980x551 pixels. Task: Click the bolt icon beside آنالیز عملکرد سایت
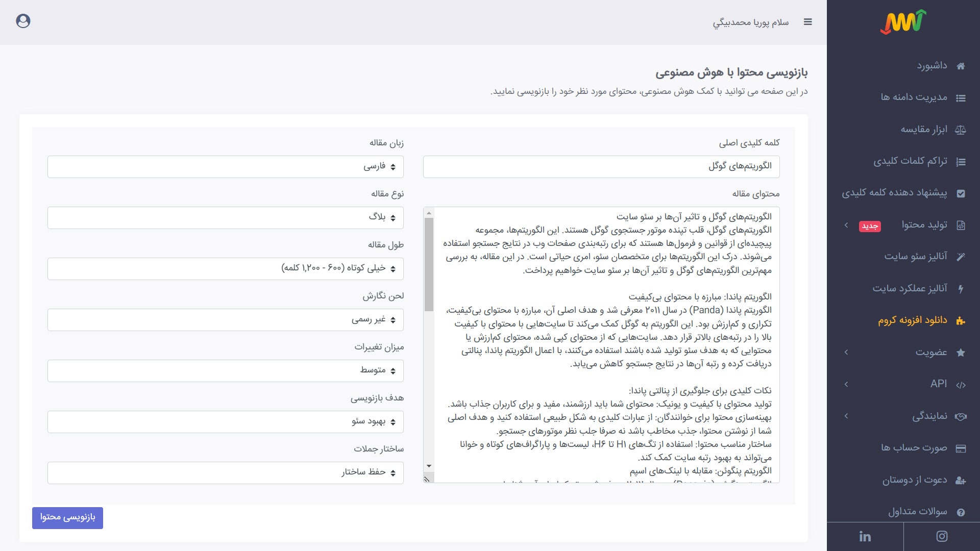point(961,289)
